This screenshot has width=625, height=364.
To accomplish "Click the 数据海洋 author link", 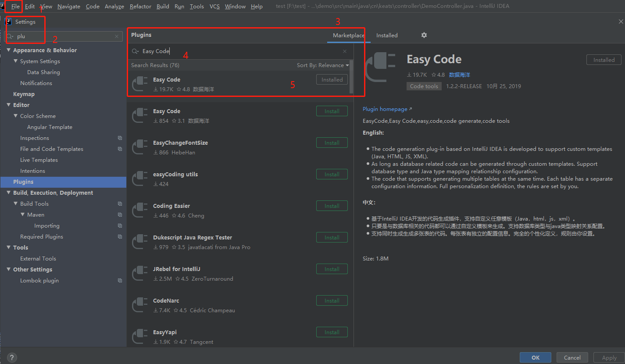I will click(x=460, y=75).
